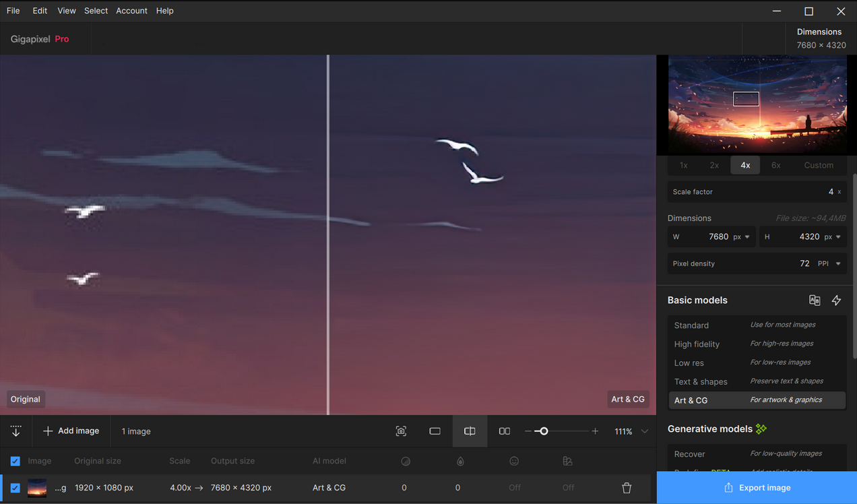Click the Generative models sparkle icon
The image size is (857, 504).
click(x=761, y=429)
